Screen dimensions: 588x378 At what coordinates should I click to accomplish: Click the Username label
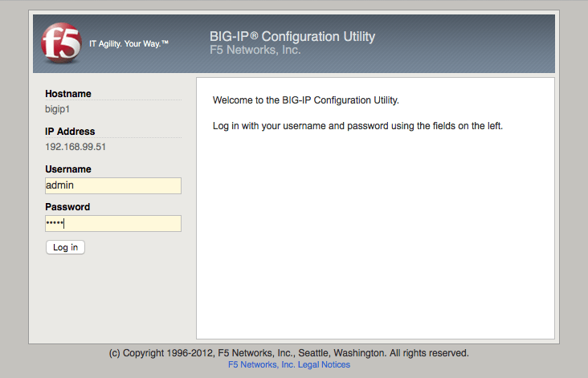tap(68, 169)
